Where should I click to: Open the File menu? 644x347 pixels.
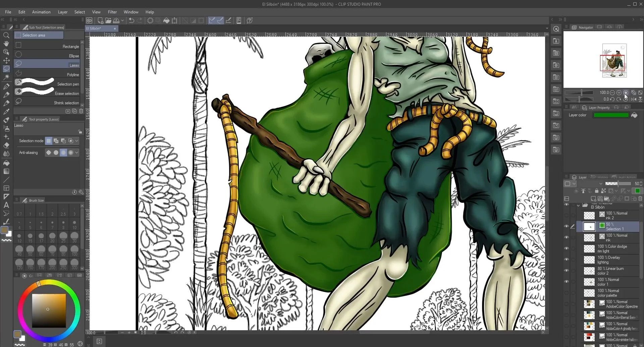tap(8, 12)
